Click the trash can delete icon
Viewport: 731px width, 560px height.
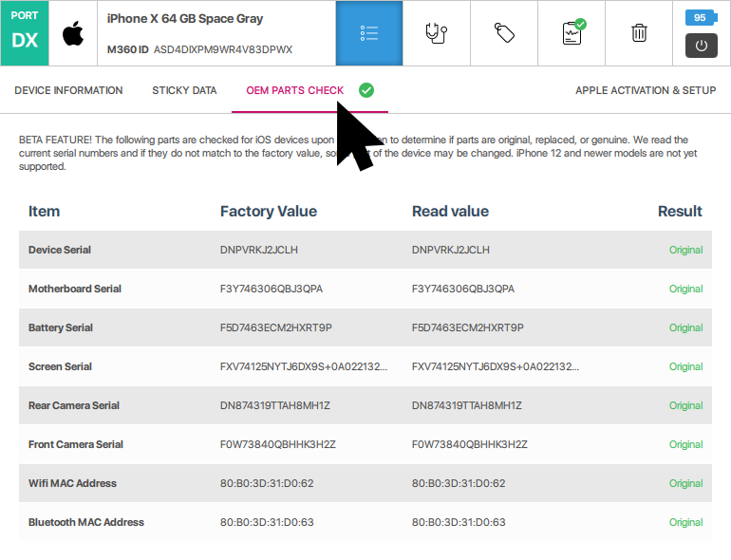pyautogui.click(x=639, y=33)
